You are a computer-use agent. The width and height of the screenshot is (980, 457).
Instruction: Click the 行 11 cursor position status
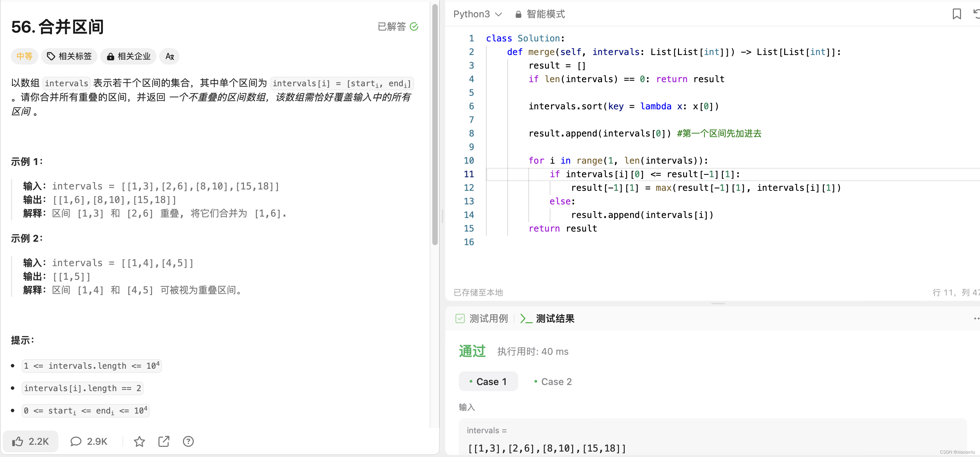coord(956,292)
